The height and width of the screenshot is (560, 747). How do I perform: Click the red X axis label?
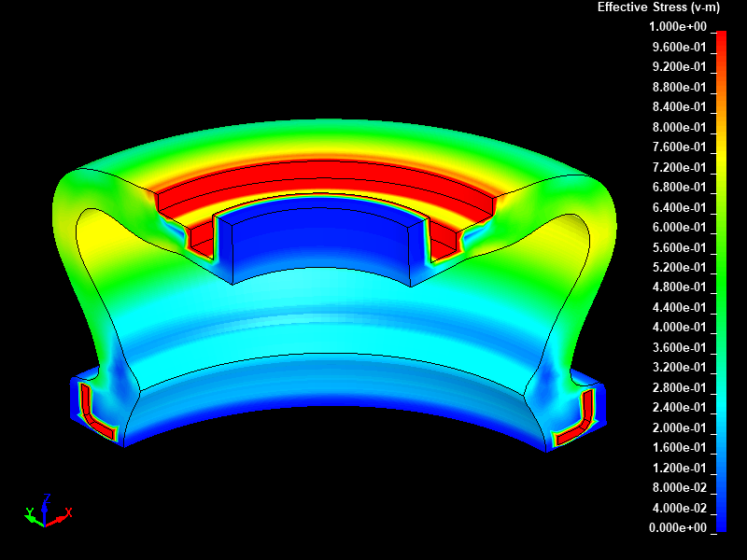tap(69, 511)
